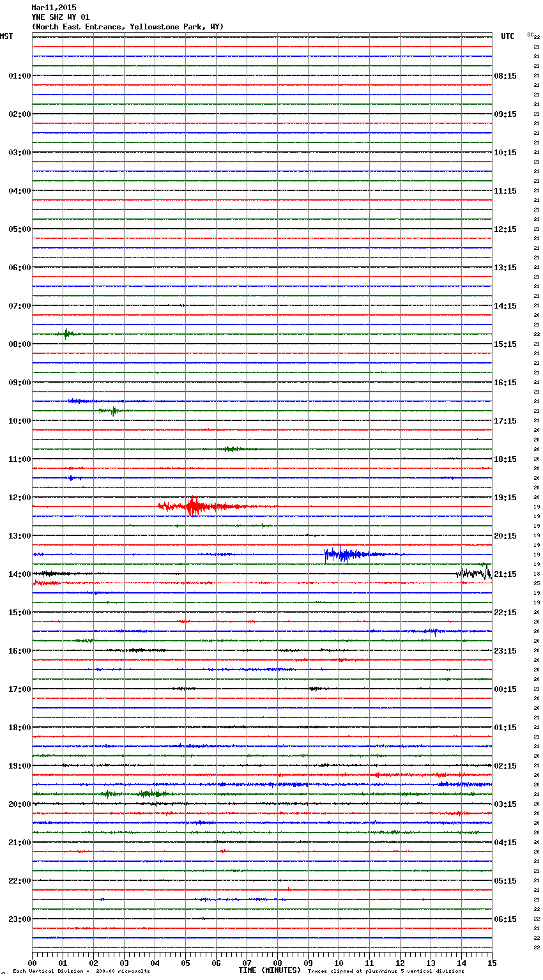
Task: Select the 21:00 MST time label
Action: (x=19, y=843)
